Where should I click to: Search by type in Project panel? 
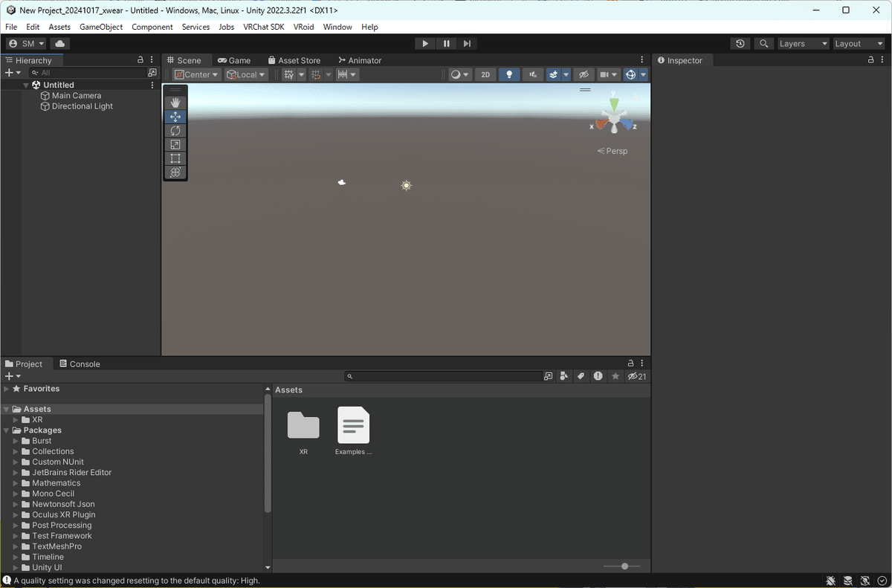coord(564,376)
